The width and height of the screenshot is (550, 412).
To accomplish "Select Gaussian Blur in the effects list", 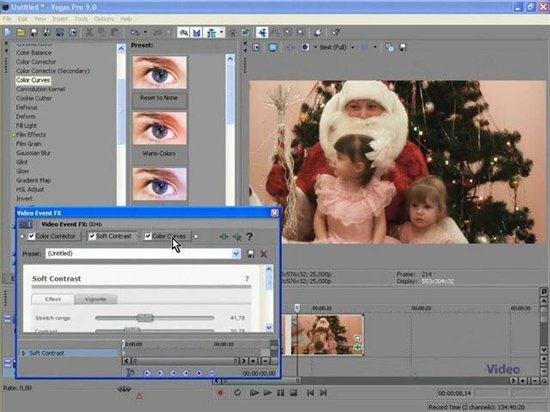I will pos(33,153).
